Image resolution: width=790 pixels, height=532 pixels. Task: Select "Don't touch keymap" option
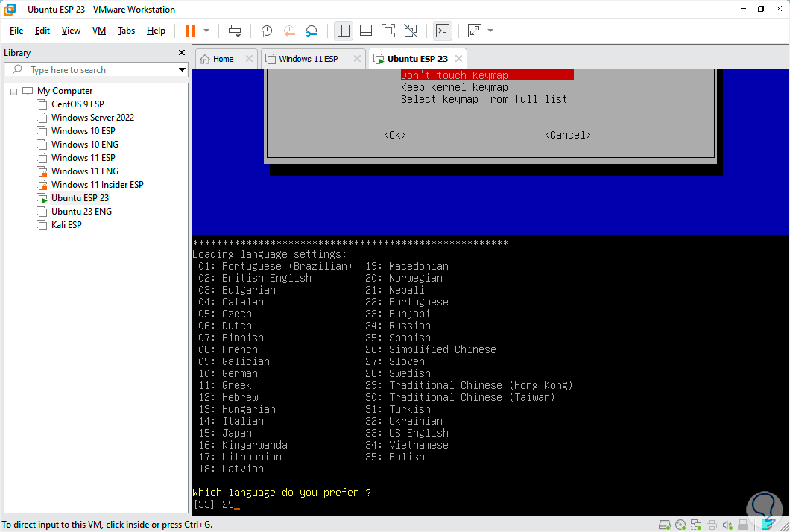[487, 75]
